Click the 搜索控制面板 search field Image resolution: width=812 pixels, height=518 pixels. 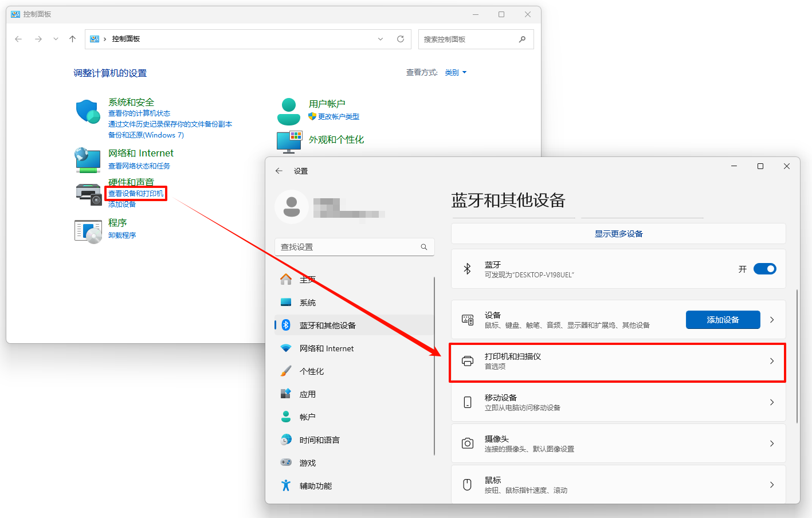467,39
